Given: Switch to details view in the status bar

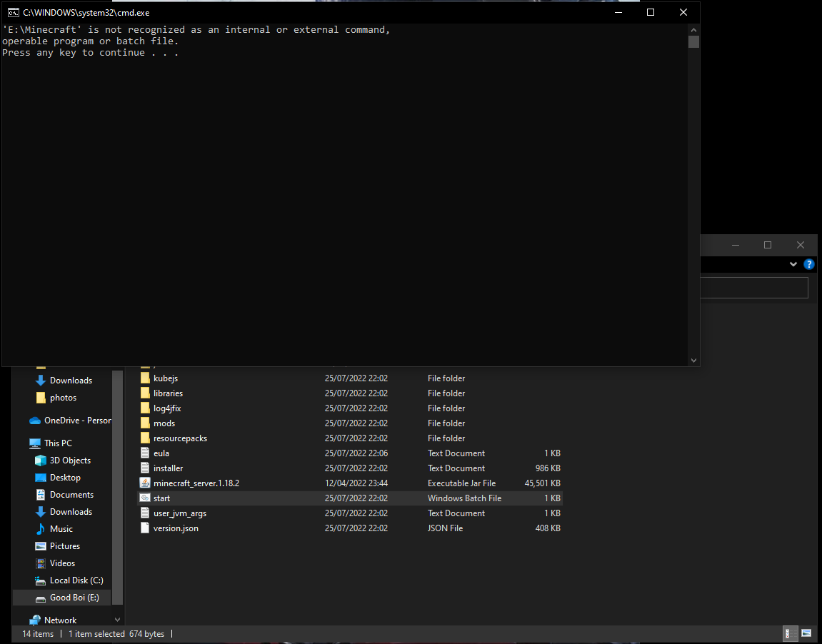Looking at the screenshot, I should [790, 633].
